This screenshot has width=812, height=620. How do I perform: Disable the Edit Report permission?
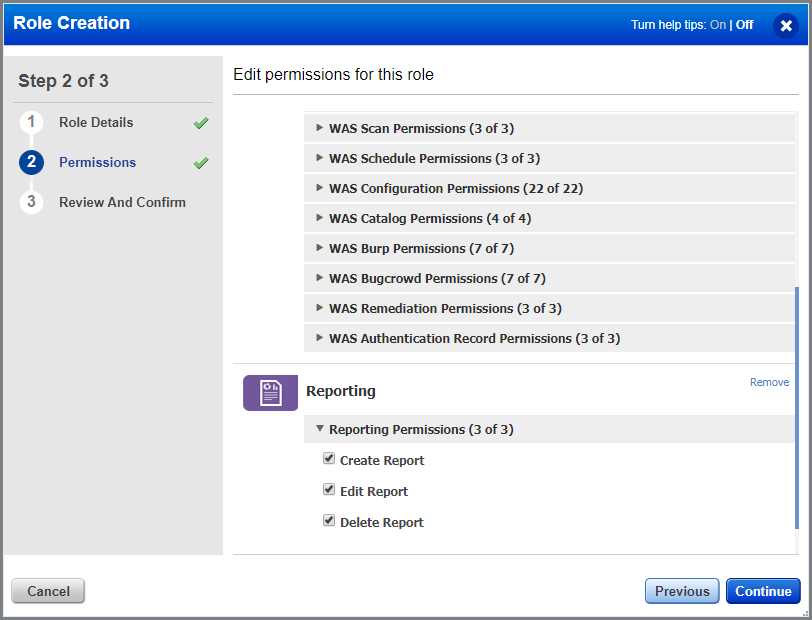329,489
